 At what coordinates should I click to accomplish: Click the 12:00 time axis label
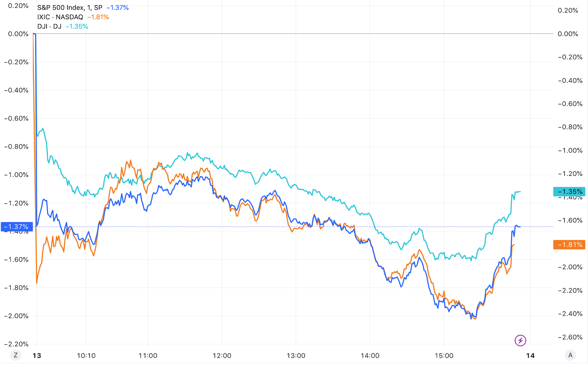222,356
